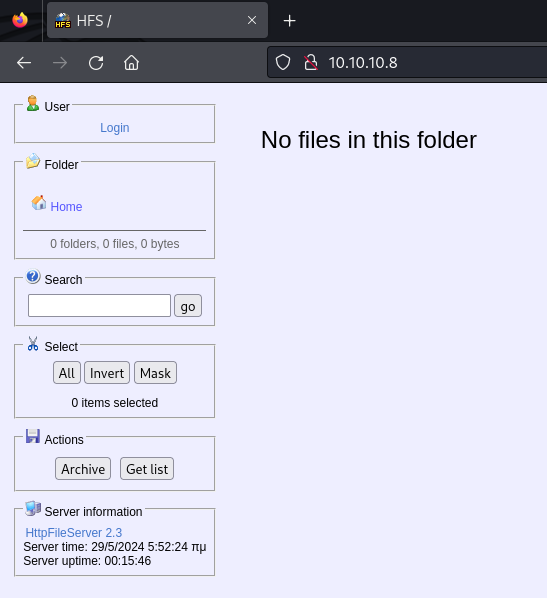The image size is (547, 598).
Task: Reload the page
Action: pos(96,63)
